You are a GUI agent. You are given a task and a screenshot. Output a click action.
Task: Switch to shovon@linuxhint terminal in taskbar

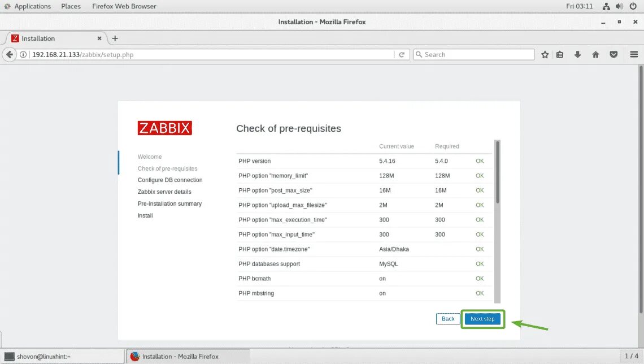click(63, 356)
